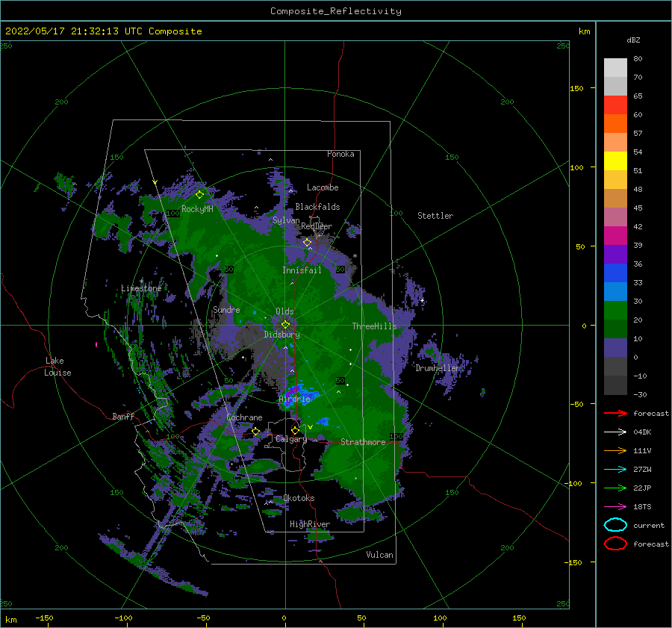Click the Lake Louise label

pyautogui.click(x=57, y=367)
